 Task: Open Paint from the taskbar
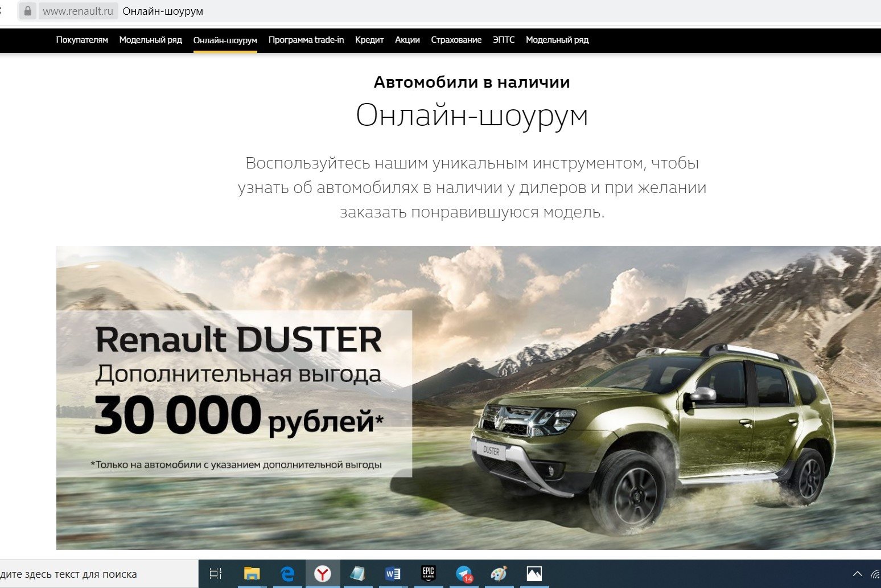click(499, 574)
